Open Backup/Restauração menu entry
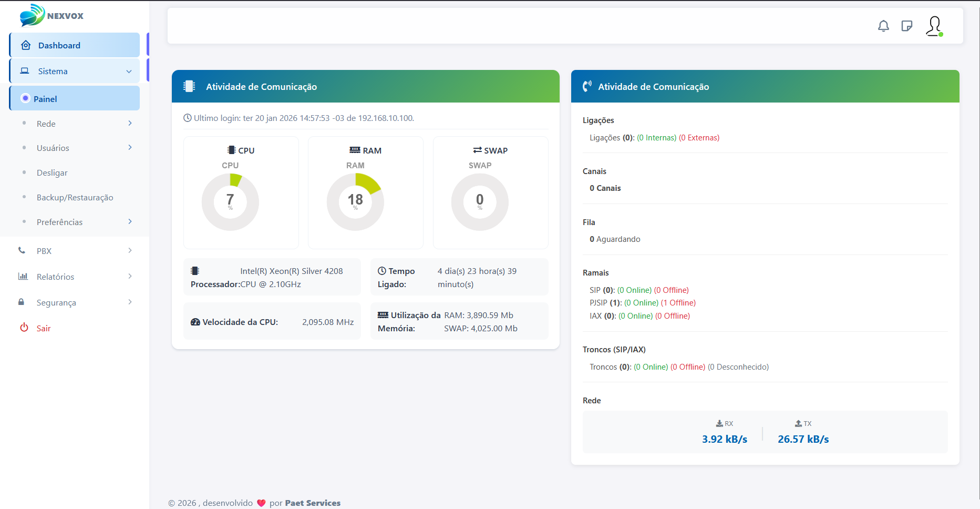 coord(75,197)
